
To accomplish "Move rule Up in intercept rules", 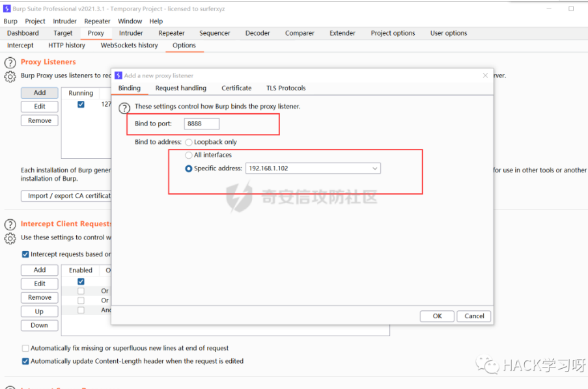I will (39, 312).
